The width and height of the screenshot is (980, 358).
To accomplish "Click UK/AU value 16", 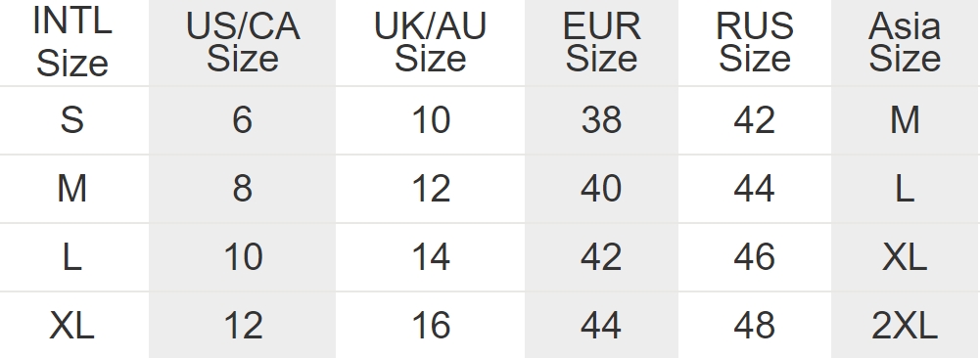I will 430,326.
